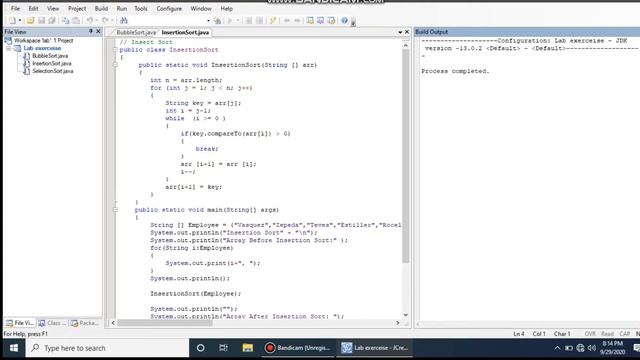Screen dimensions: 640x360
Task: Click the Lab exercise JCreator taskbar button
Action: 375,348
